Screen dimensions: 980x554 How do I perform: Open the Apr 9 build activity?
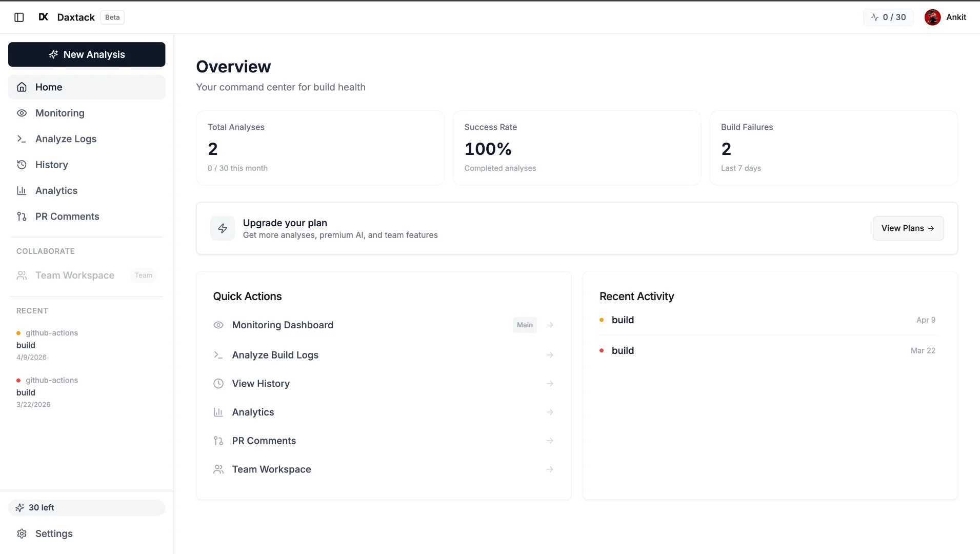768,320
